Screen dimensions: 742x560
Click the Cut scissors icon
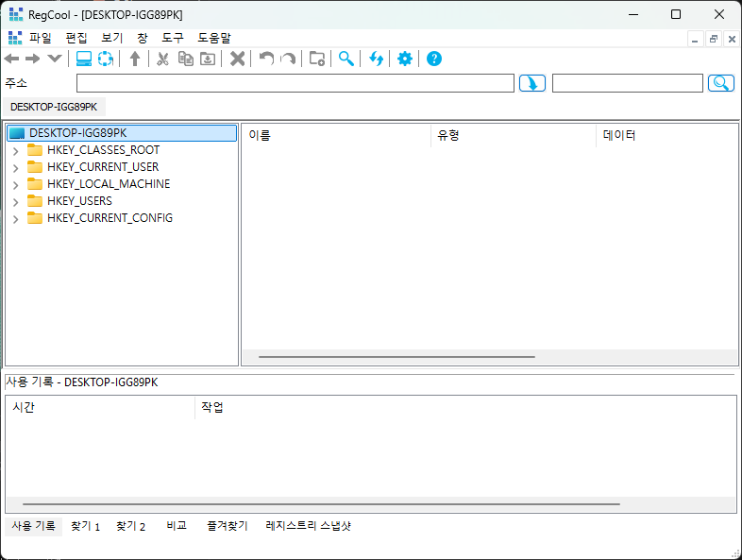[162, 59]
